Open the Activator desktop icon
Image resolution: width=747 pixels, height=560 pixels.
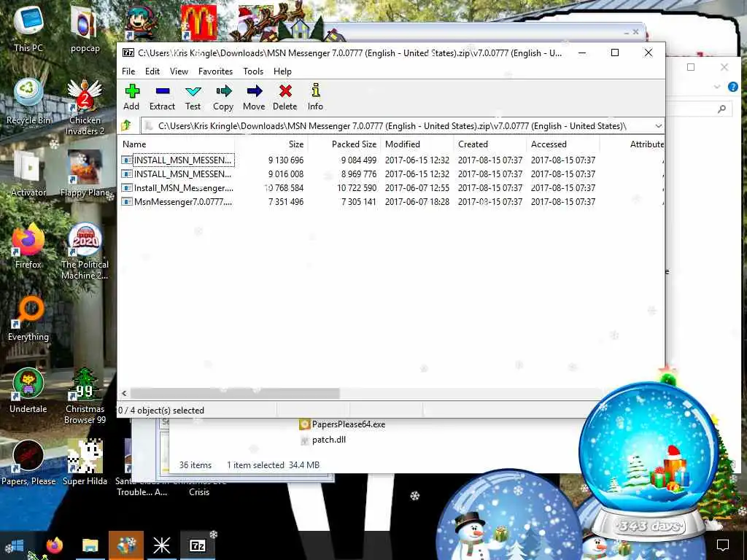tap(28, 174)
